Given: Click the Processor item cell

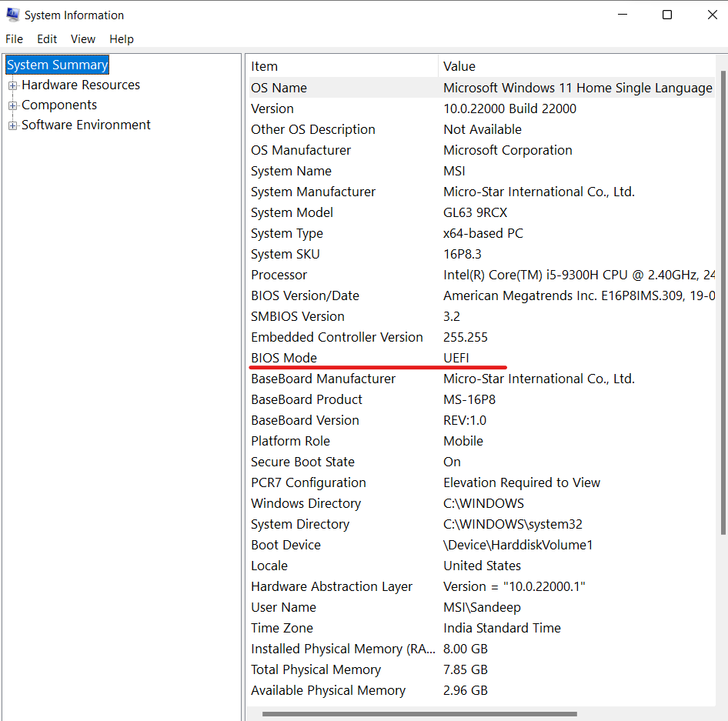Looking at the screenshot, I should (279, 275).
